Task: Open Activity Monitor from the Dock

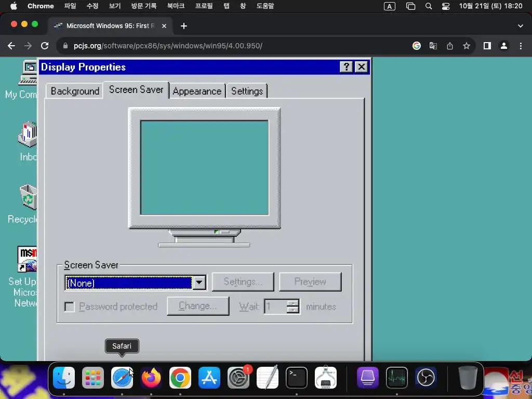Action: pos(396,378)
